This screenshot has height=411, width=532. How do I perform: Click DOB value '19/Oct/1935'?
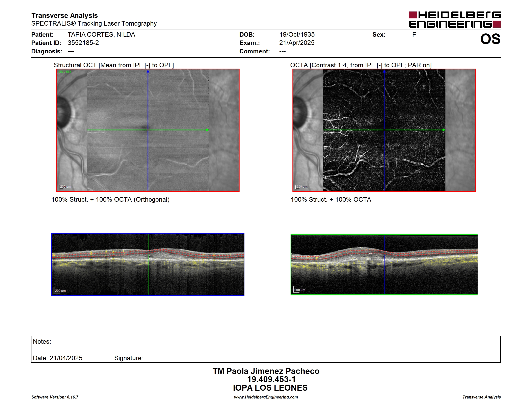coord(297,35)
